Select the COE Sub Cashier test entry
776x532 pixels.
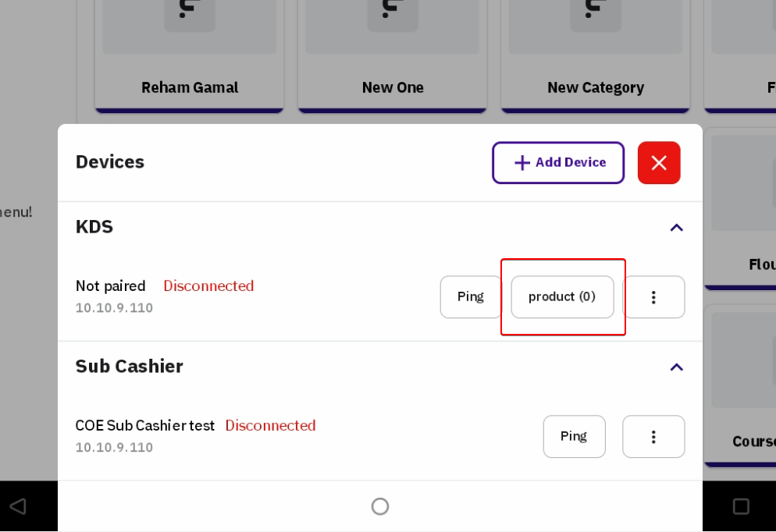click(144, 426)
